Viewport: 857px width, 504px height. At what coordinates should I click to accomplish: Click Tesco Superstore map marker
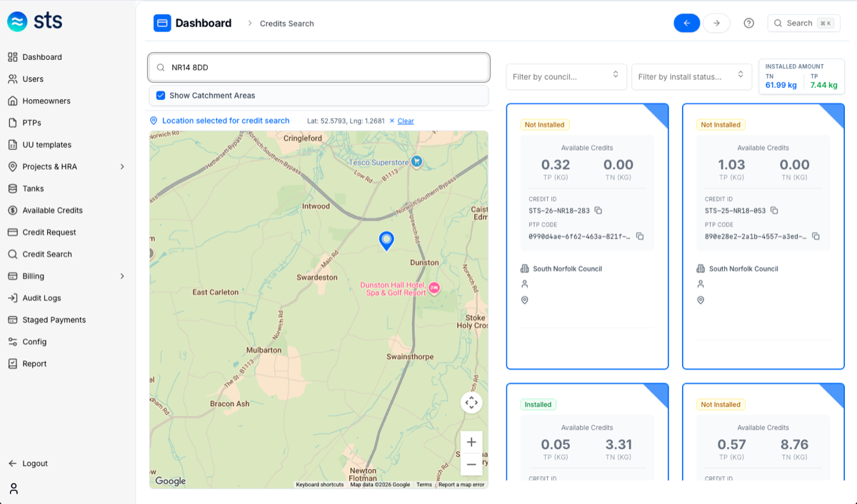pyautogui.click(x=417, y=162)
